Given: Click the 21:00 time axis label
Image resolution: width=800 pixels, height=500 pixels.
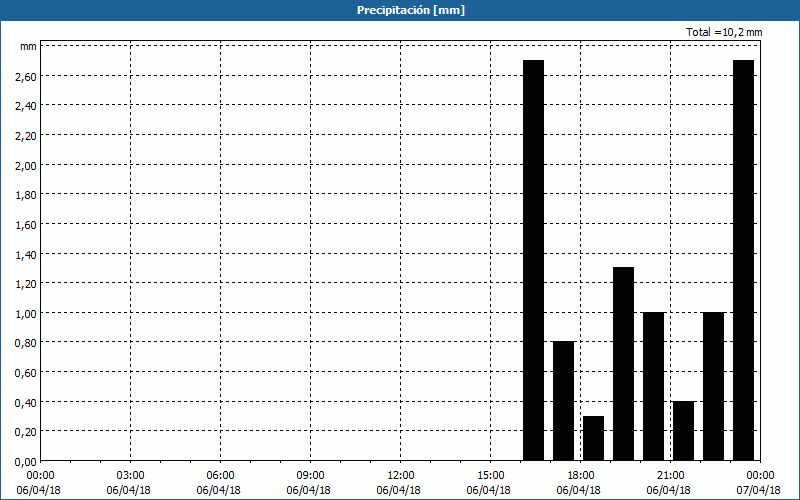Looking at the screenshot, I should (x=670, y=476).
